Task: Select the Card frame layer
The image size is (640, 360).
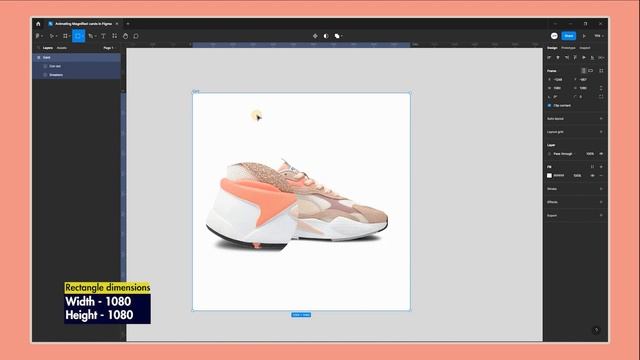Action: tap(76, 58)
